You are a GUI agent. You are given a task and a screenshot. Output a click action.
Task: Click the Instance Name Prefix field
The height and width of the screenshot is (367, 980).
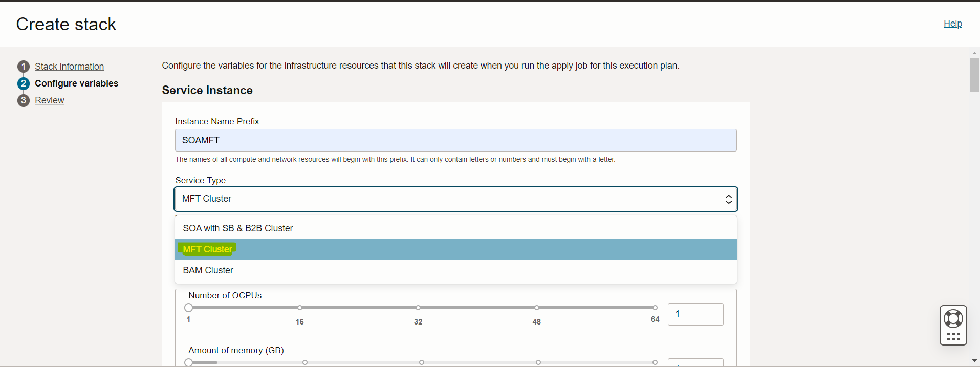(455, 140)
